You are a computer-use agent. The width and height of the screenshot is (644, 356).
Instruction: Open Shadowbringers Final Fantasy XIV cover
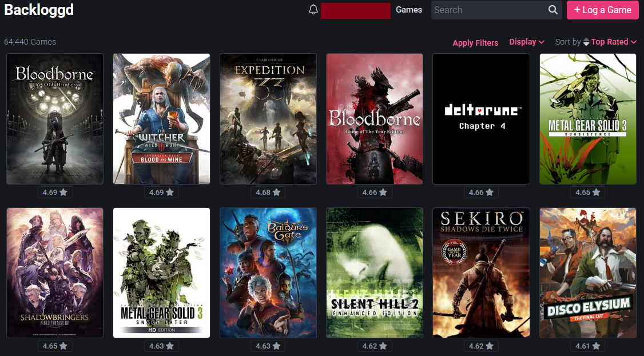[x=55, y=273]
